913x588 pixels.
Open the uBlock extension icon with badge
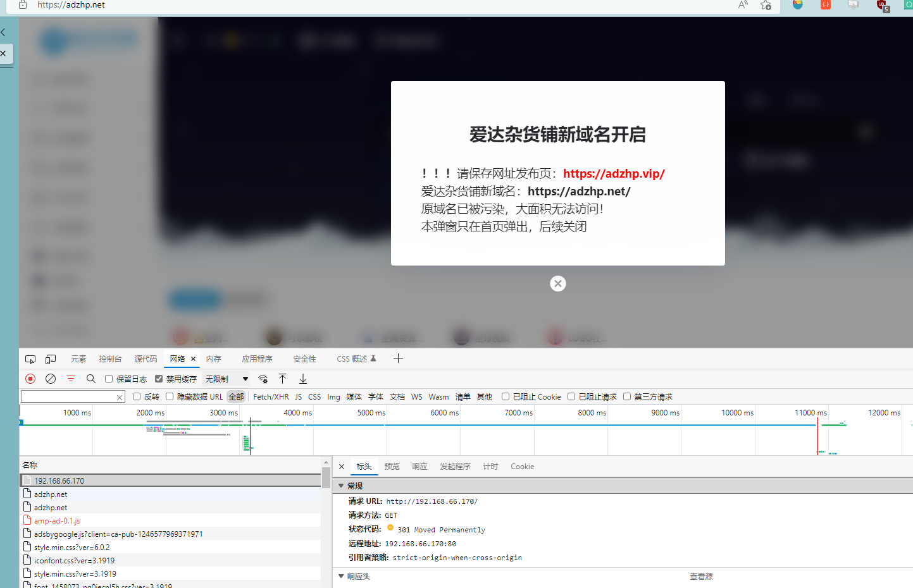click(x=883, y=6)
